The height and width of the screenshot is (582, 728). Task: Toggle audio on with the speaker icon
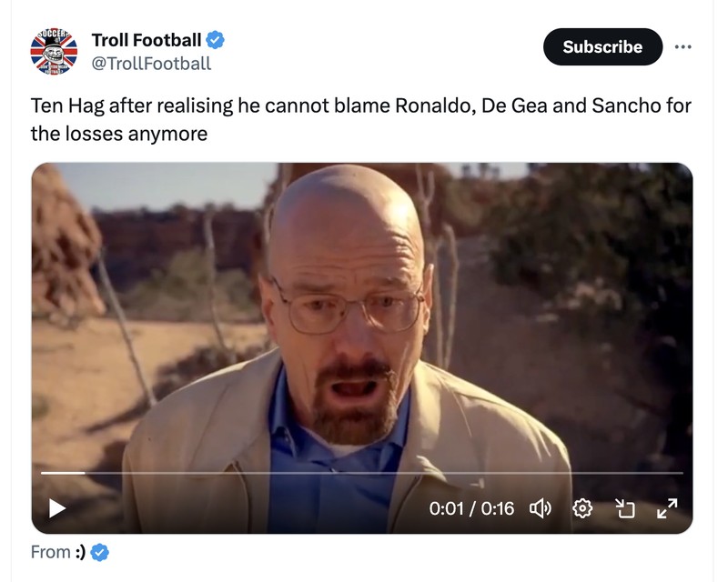(540, 509)
